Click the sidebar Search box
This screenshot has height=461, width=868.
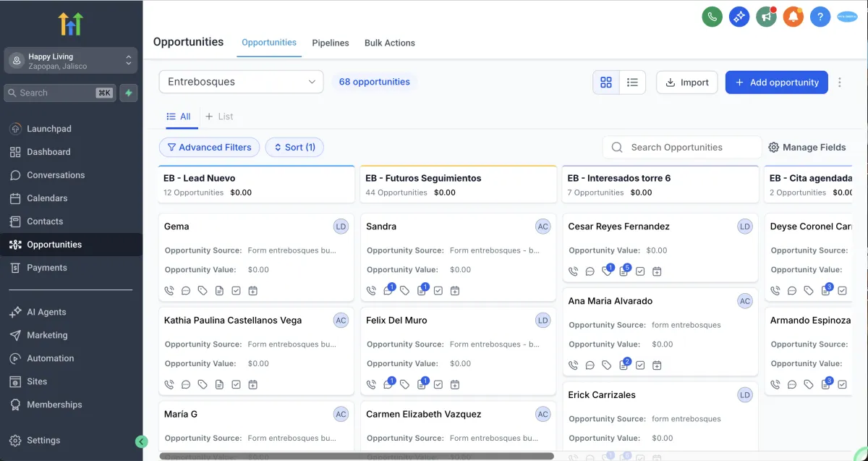tap(61, 93)
